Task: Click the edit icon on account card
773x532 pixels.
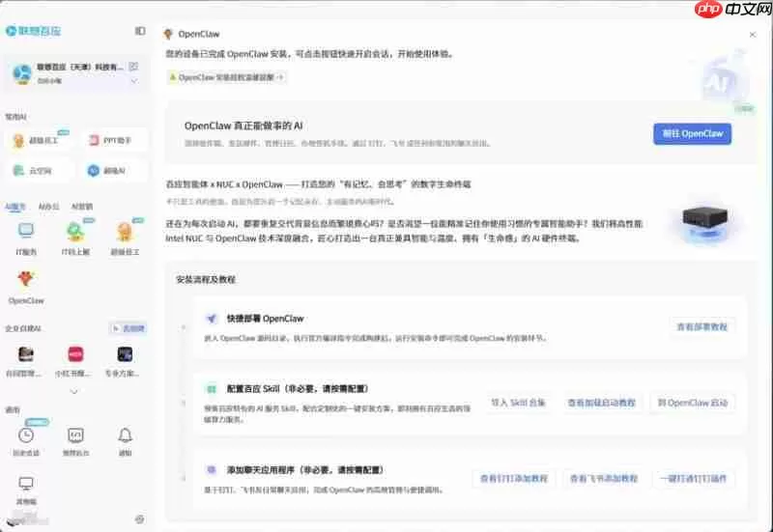Action: coord(133,67)
